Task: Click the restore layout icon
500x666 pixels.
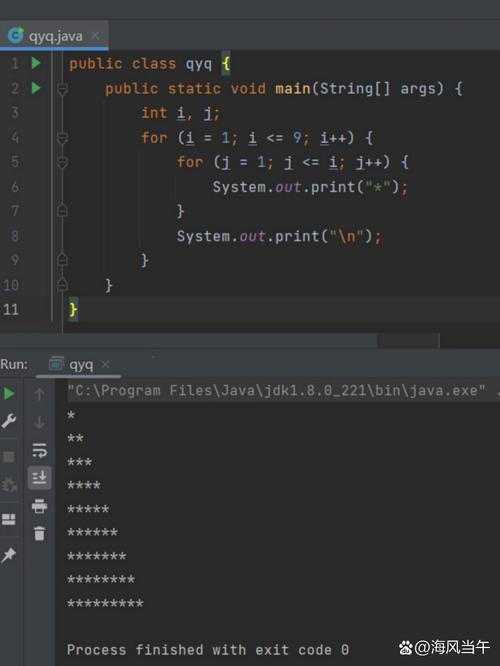Action: point(9,519)
